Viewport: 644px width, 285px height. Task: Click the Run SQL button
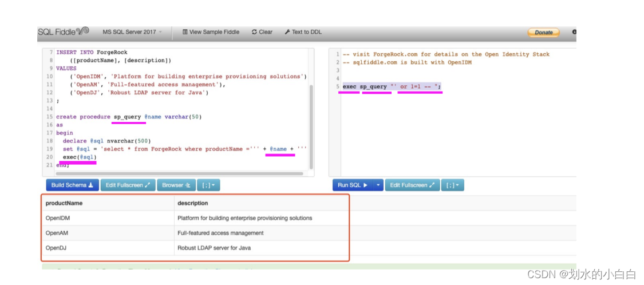(x=353, y=185)
